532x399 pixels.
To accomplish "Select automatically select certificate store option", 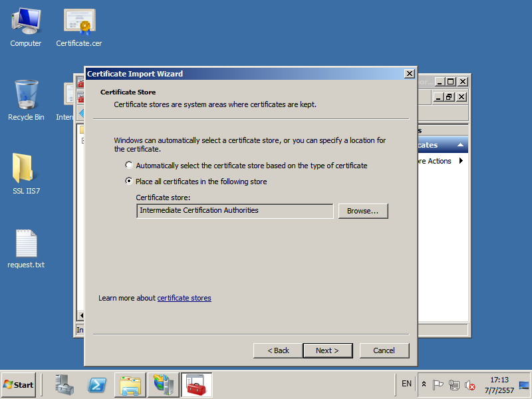I will 129,166.
